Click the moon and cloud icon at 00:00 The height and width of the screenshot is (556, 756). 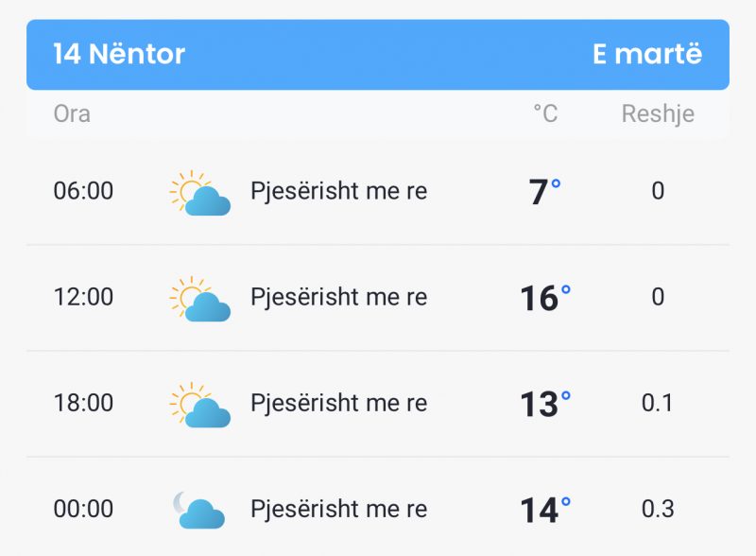click(198, 511)
